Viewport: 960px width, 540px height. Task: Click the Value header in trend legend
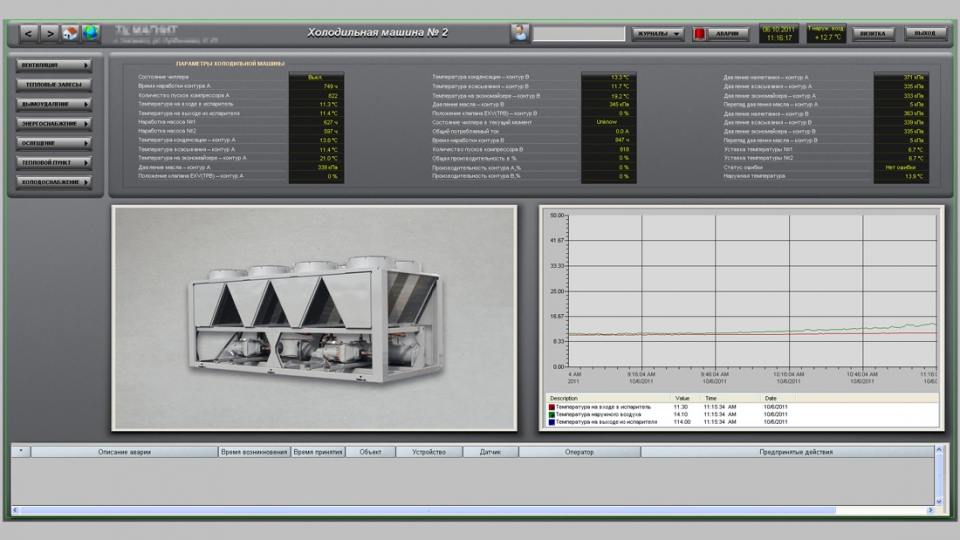point(684,399)
